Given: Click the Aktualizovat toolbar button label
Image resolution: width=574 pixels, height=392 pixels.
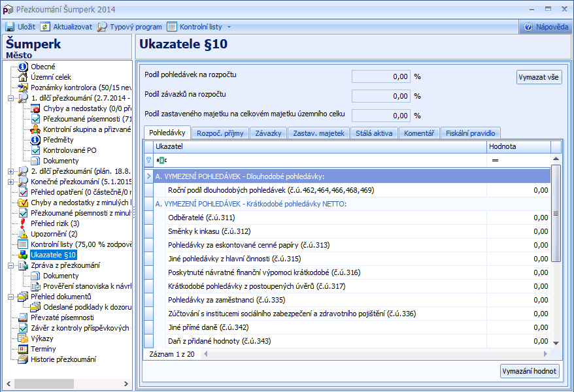Looking at the screenshot, I should pyautogui.click(x=73, y=27).
